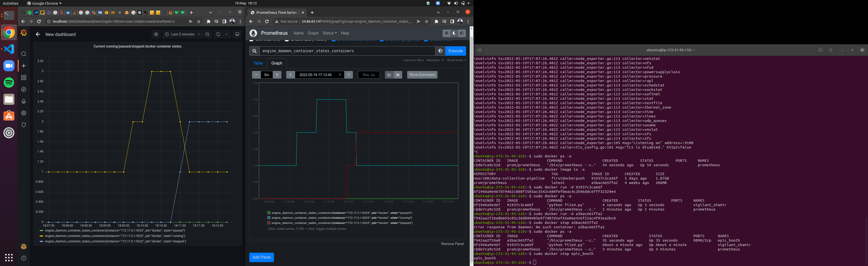Click the Add Panel button
The width and height of the screenshot is (868, 266).
click(x=261, y=257)
